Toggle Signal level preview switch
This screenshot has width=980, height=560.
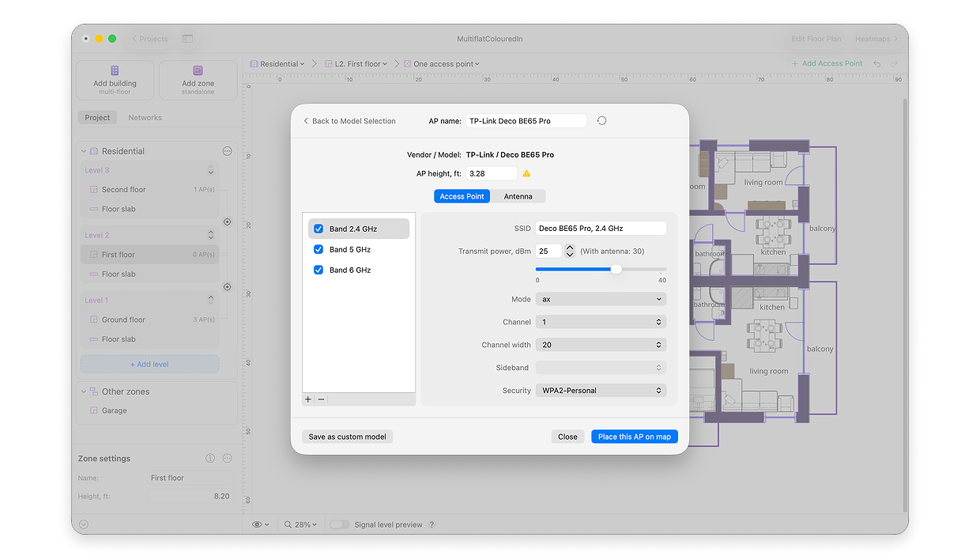click(x=340, y=524)
